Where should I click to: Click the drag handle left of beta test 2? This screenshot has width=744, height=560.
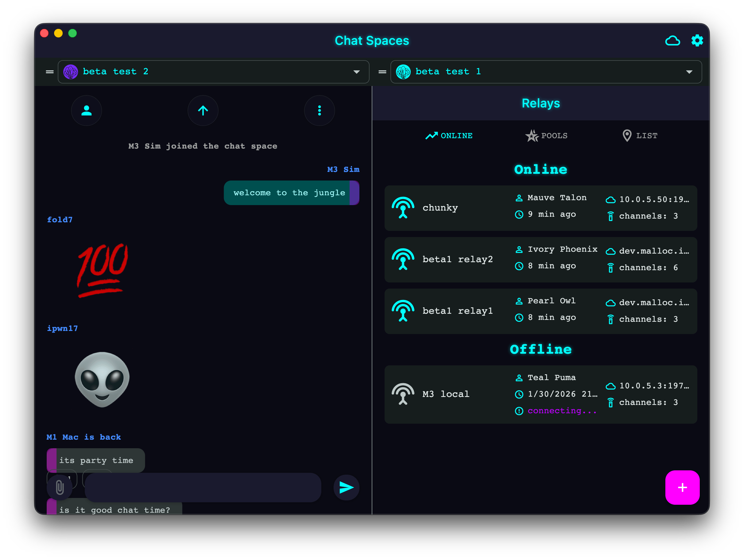click(50, 72)
